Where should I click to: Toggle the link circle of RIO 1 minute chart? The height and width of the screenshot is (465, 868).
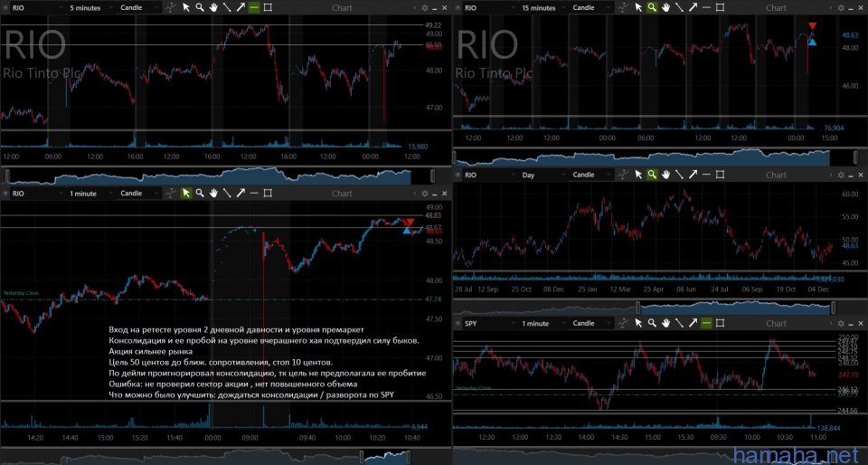(5, 194)
